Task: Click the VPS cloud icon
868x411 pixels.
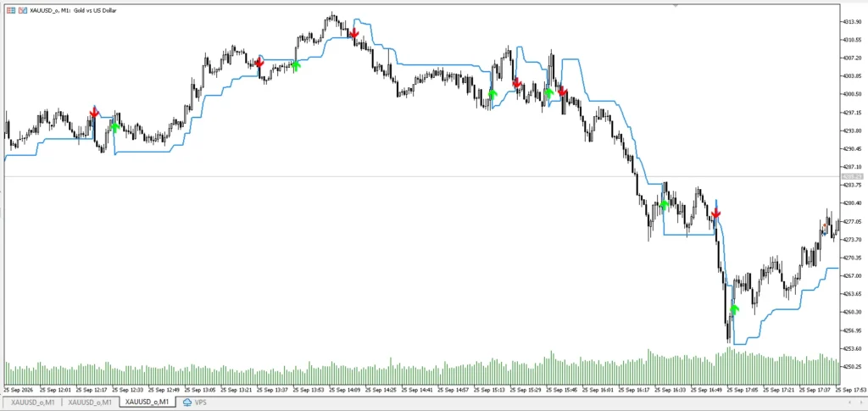Action: pyautogui.click(x=187, y=403)
